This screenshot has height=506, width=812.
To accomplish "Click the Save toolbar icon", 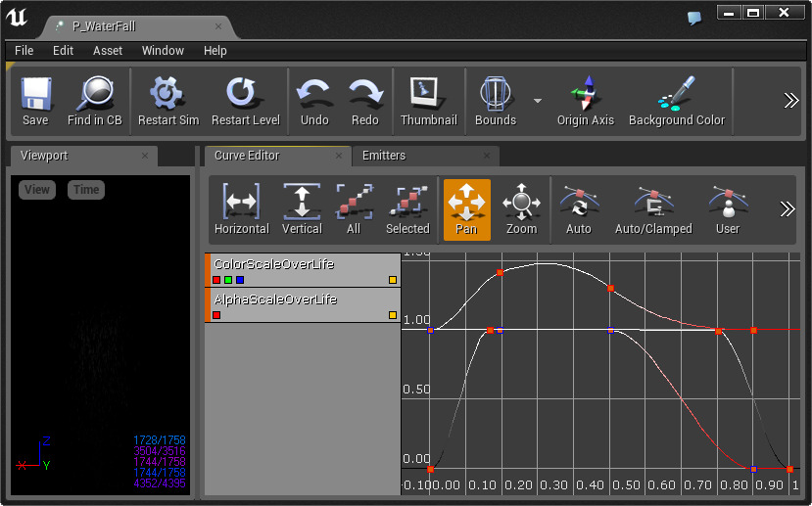I will coord(35,95).
